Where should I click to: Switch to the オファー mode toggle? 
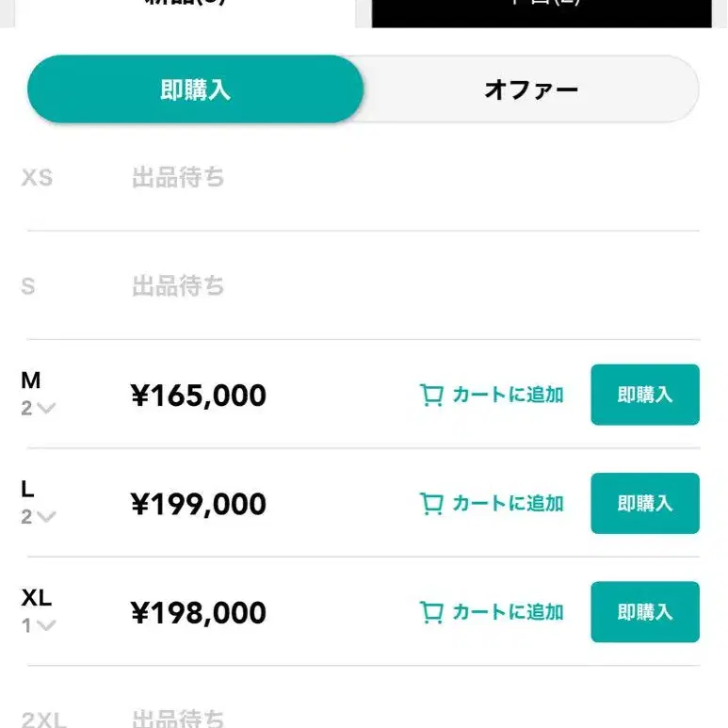point(530,89)
